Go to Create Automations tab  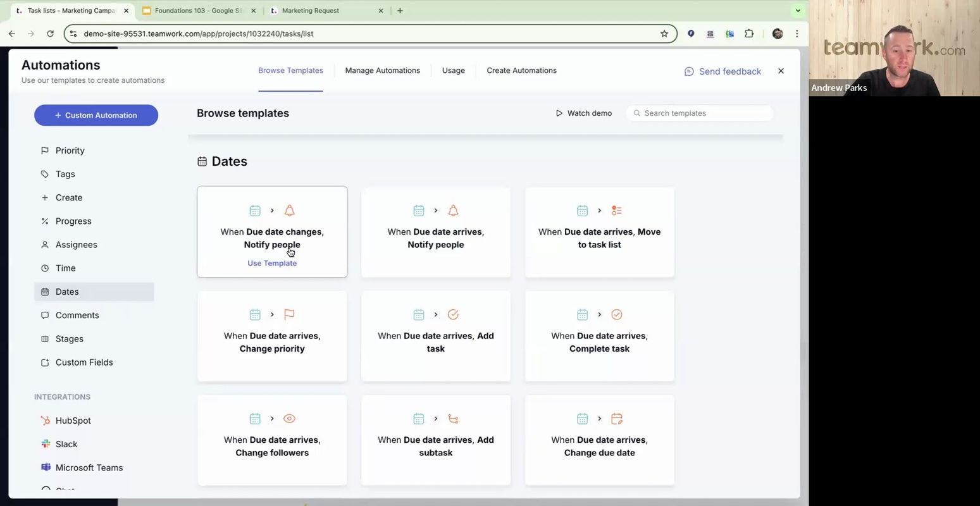click(x=521, y=70)
